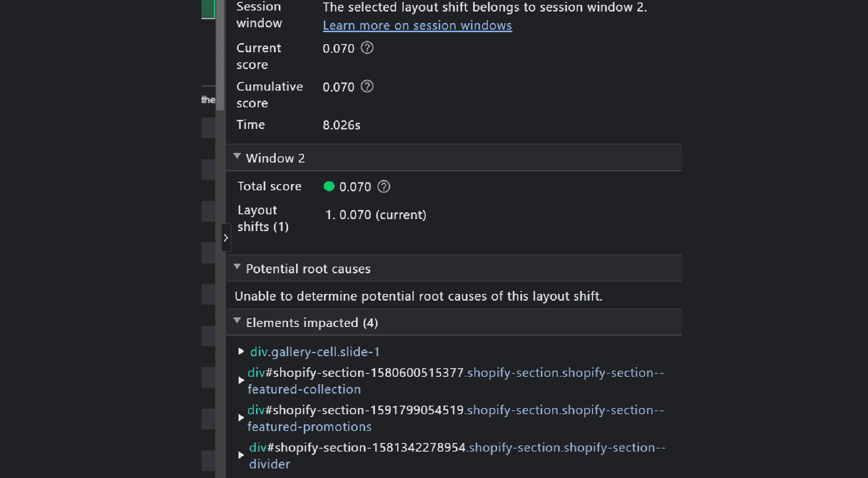Click the vertical scrollbar left of panel

click(x=220, y=55)
